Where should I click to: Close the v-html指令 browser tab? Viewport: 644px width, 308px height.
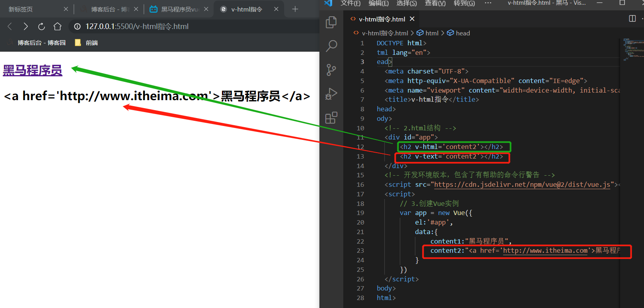(276, 9)
